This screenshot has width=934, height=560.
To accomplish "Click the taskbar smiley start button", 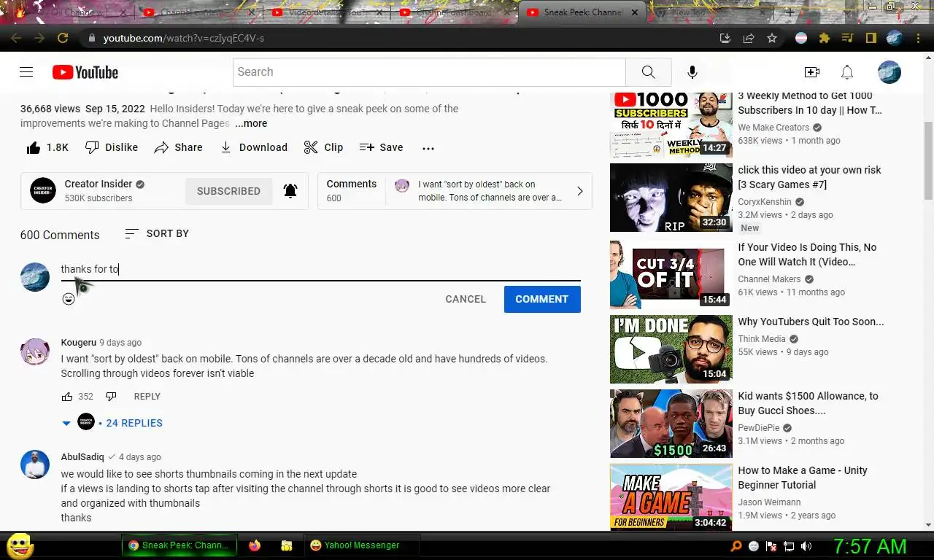I will click(20, 545).
